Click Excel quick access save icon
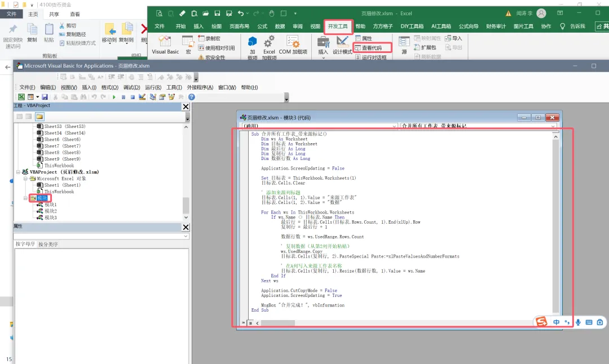Viewport: 609px width, 364px height. click(217, 13)
